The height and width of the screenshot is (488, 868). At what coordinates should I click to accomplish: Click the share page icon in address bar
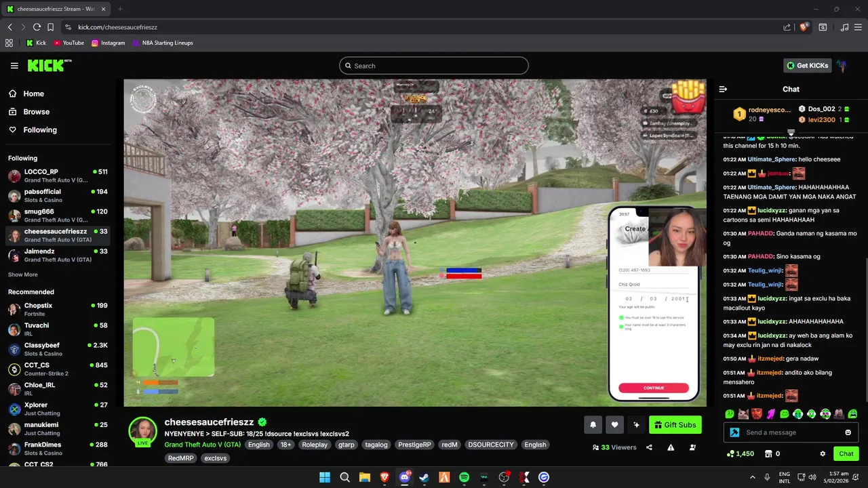(x=787, y=27)
